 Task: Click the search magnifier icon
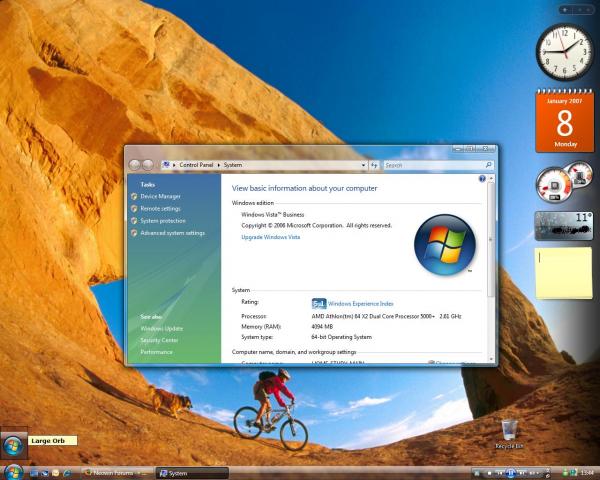click(488, 165)
